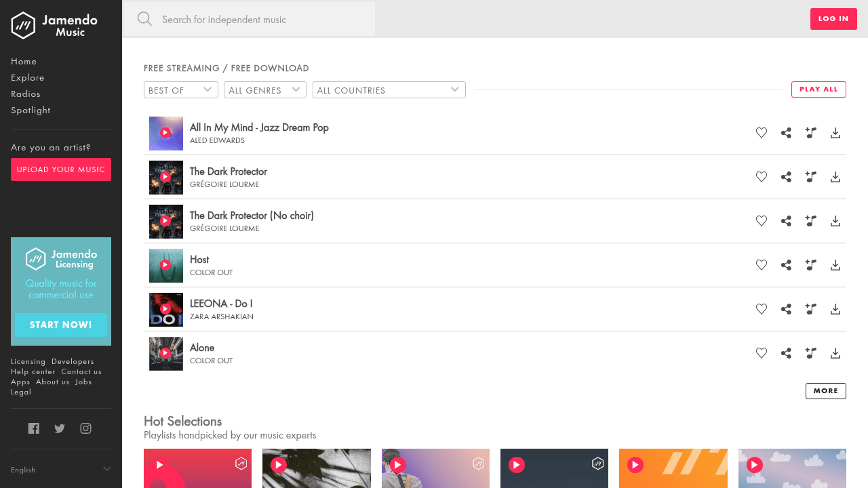Screen dimensions: 868x488
Task: Click the PLAY ALL button
Action: point(818,89)
